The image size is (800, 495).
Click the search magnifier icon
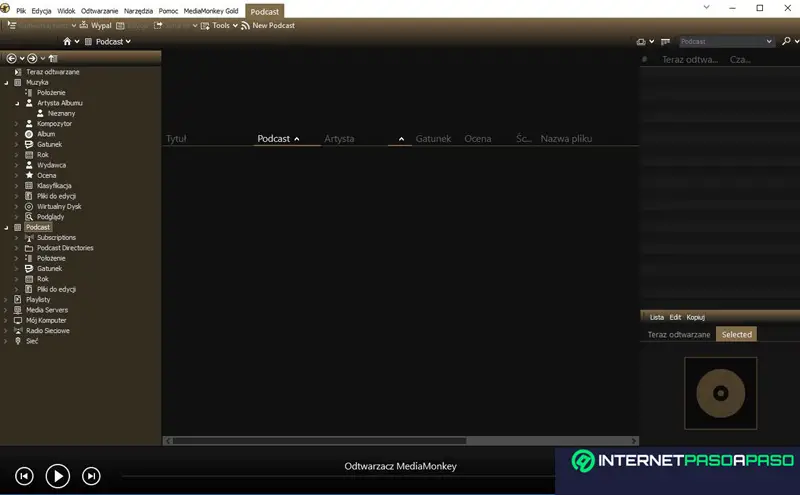[786, 41]
